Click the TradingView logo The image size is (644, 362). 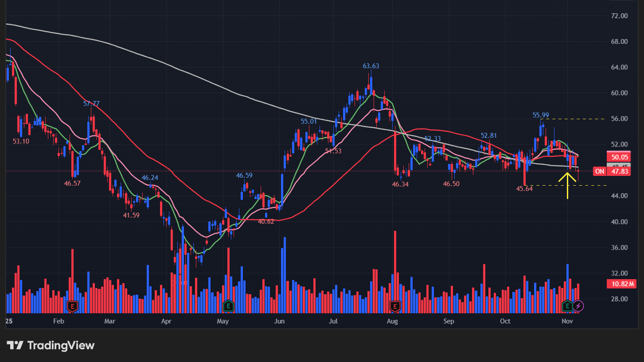[x=51, y=345]
